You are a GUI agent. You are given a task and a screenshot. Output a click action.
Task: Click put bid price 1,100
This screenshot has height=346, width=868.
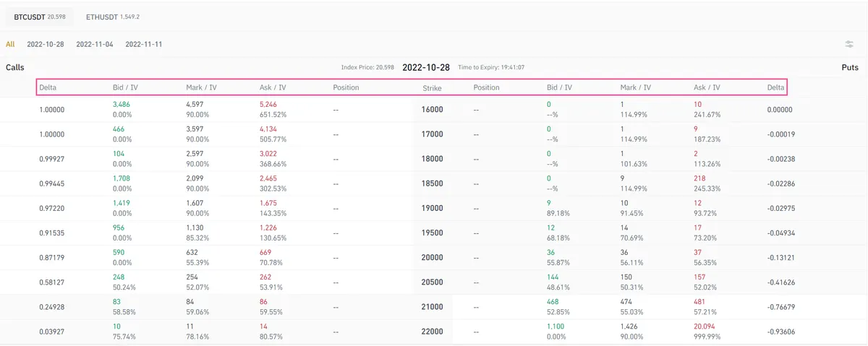pos(556,326)
